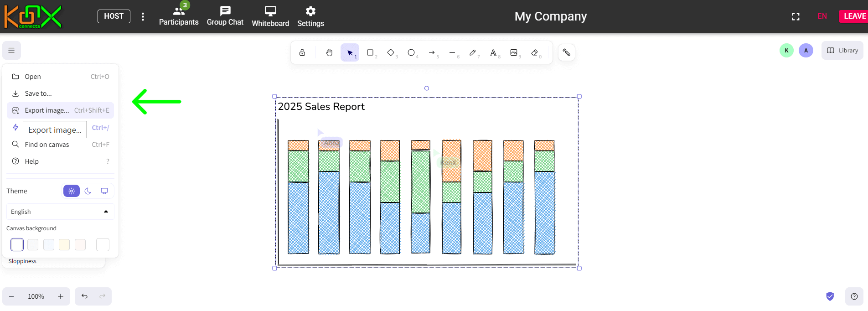Activate the Eraser tool
The height and width of the screenshot is (311, 868).
[535, 53]
